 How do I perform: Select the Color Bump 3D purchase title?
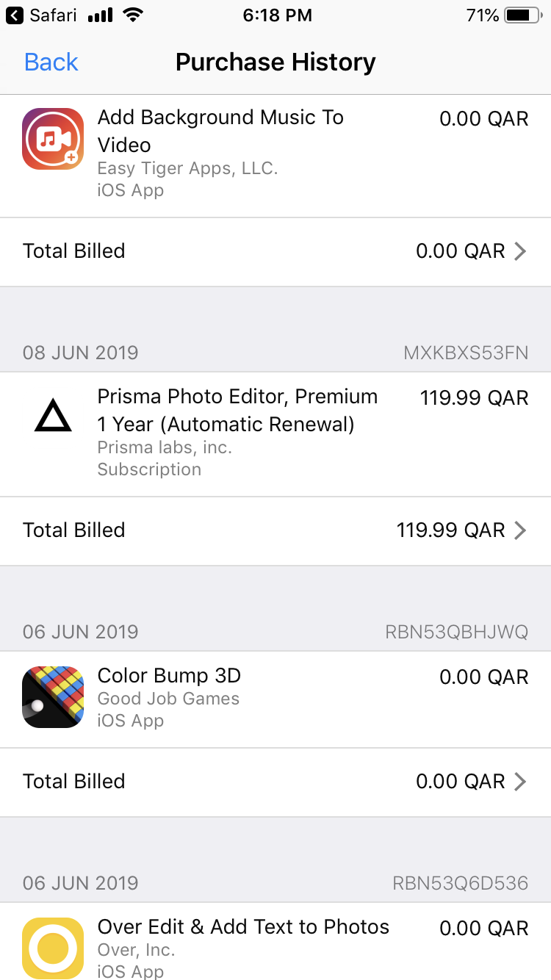click(x=169, y=676)
